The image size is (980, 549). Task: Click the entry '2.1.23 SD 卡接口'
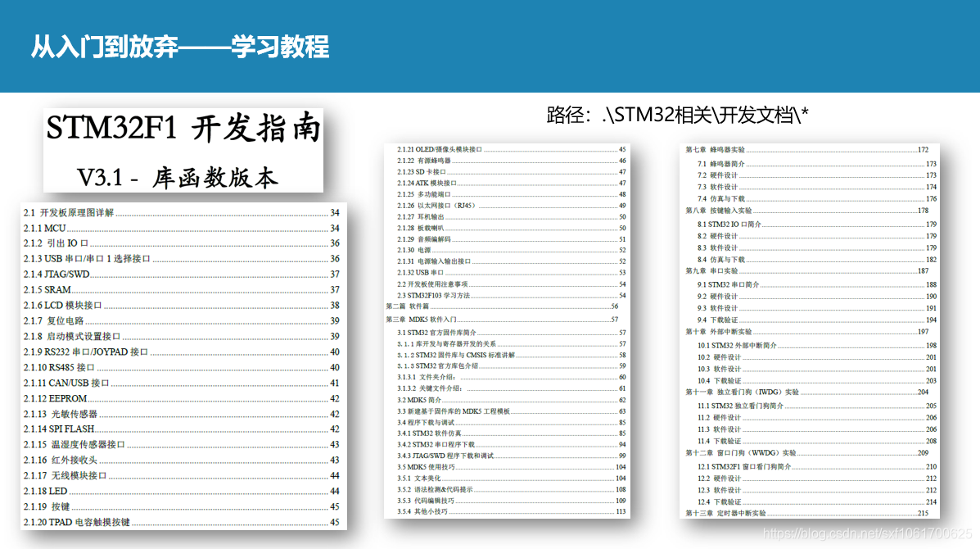point(511,172)
